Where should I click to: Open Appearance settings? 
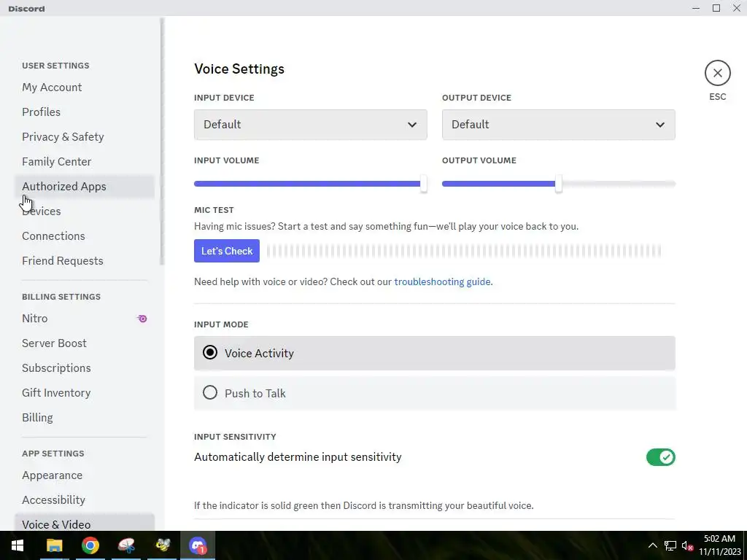click(x=85, y=475)
